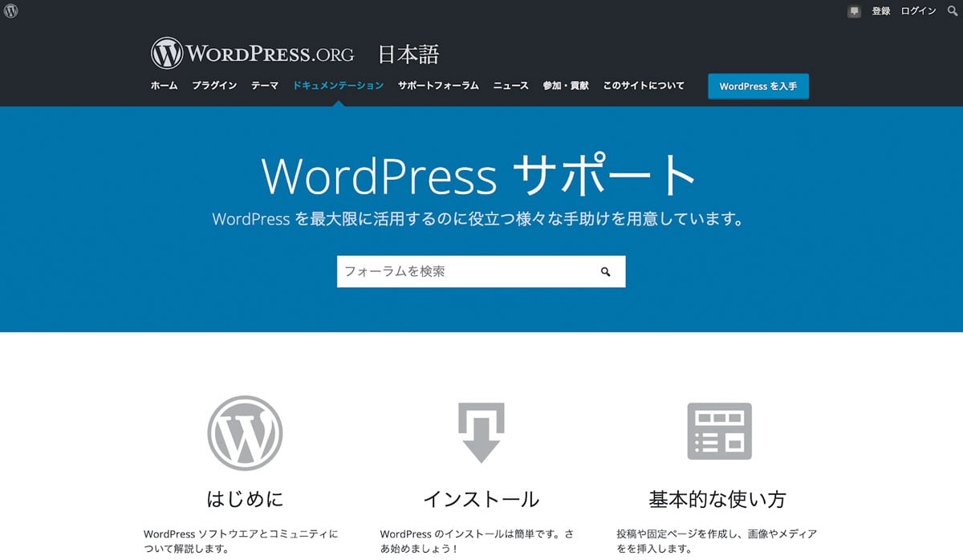The height and width of the screenshot is (560, 963).
Task: Open the notifications icon in admin bar
Action: 855,11
